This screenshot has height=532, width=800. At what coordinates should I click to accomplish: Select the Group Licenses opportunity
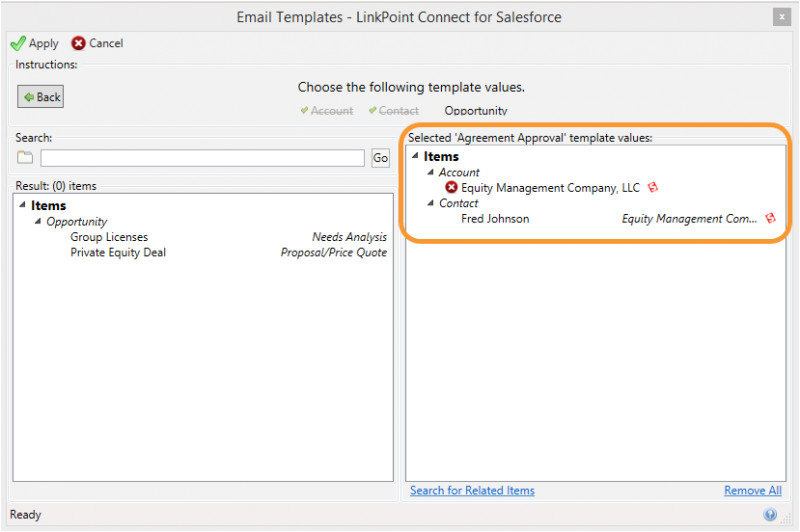[x=109, y=237]
